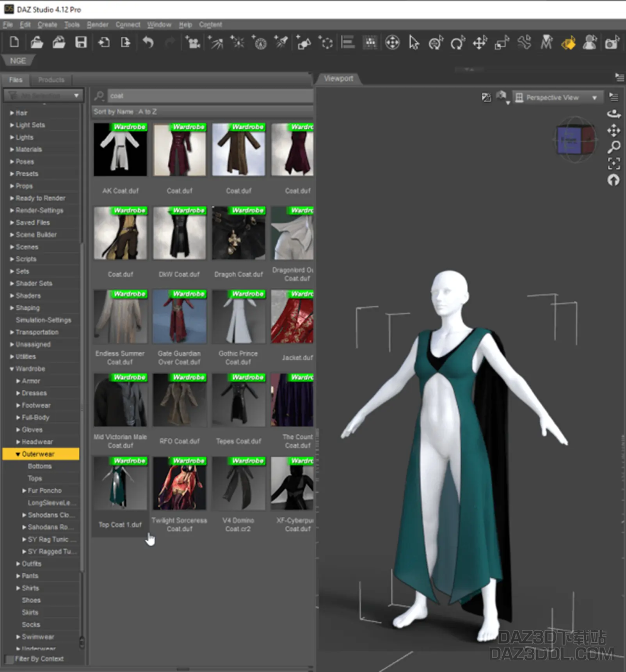
Task: Click the view cube in viewport
Action: 576,140
